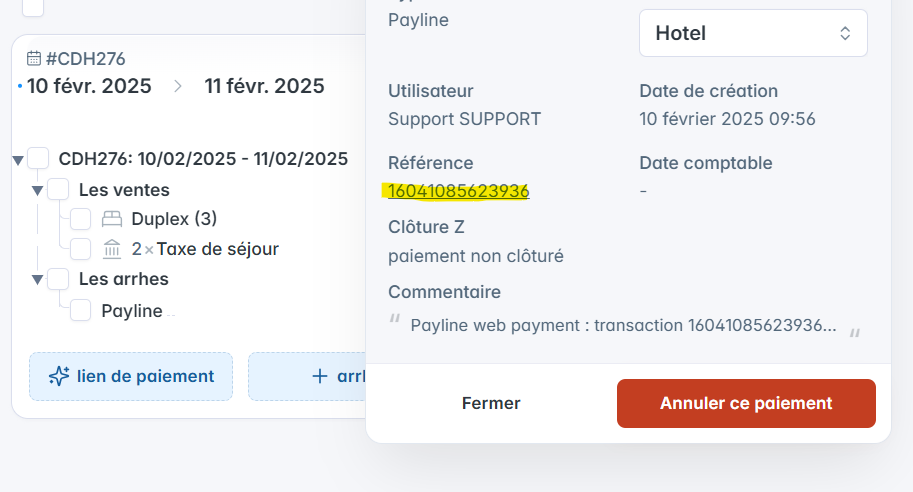
Task: Collapse the Les ventes section
Action: point(37,191)
